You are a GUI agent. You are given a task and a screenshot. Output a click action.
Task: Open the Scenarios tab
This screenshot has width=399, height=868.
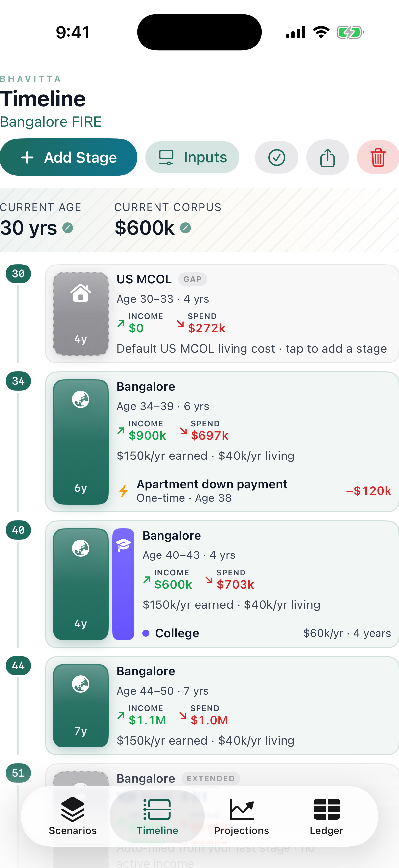tap(73, 816)
